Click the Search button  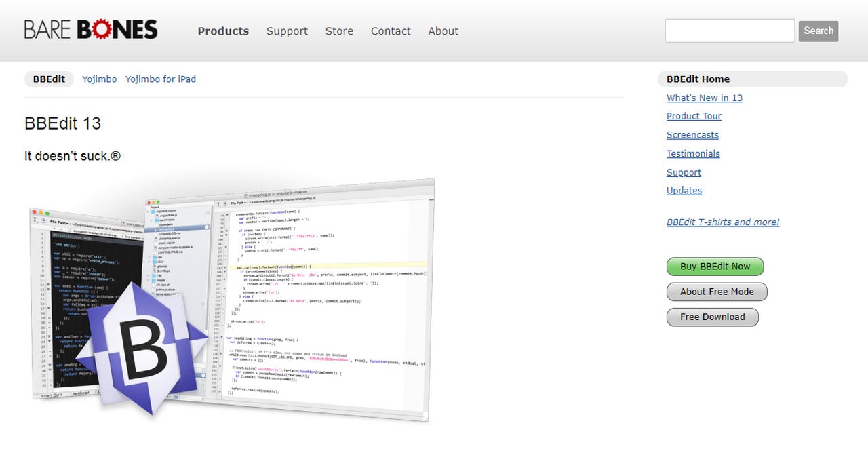click(818, 31)
